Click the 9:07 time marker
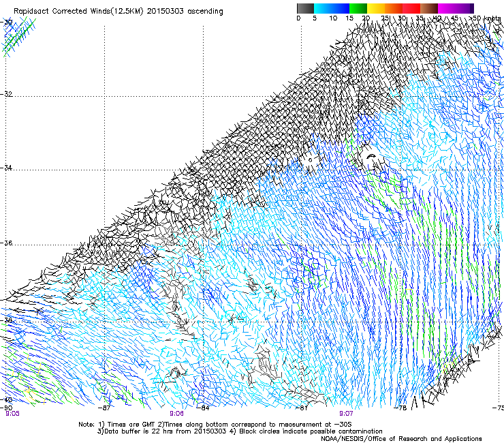 (x=346, y=414)
